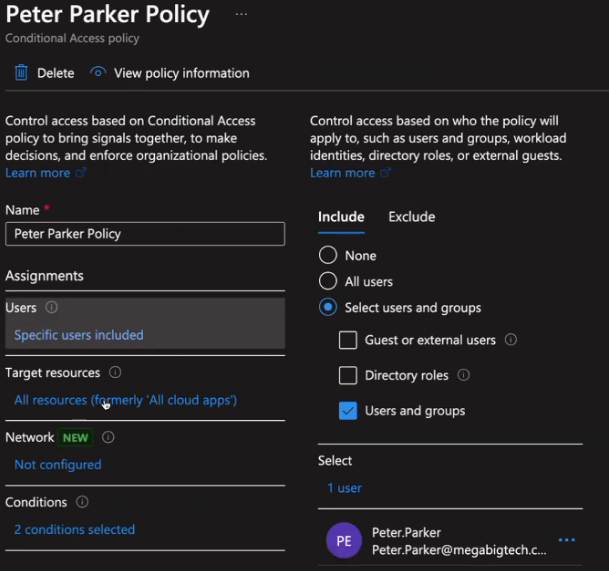Image resolution: width=609 pixels, height=571 pixels.
Task: Click the info icon next to Directory roles
Action: coord(463,376)
